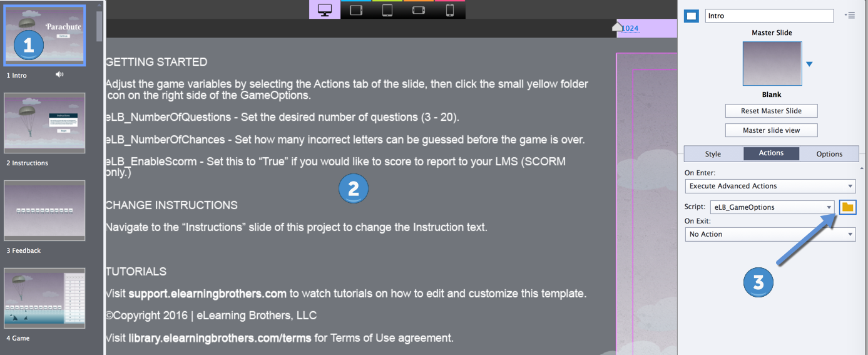
Task: Switch to the Options tab
Action: click(829, 154)
